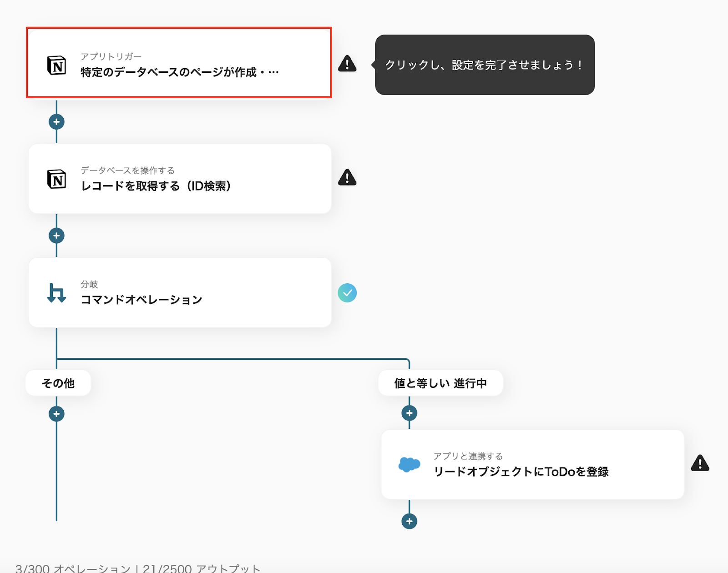Screen dimensions: 728x573
Task: Add a step under the その他 branch
Action: (56, 414)
